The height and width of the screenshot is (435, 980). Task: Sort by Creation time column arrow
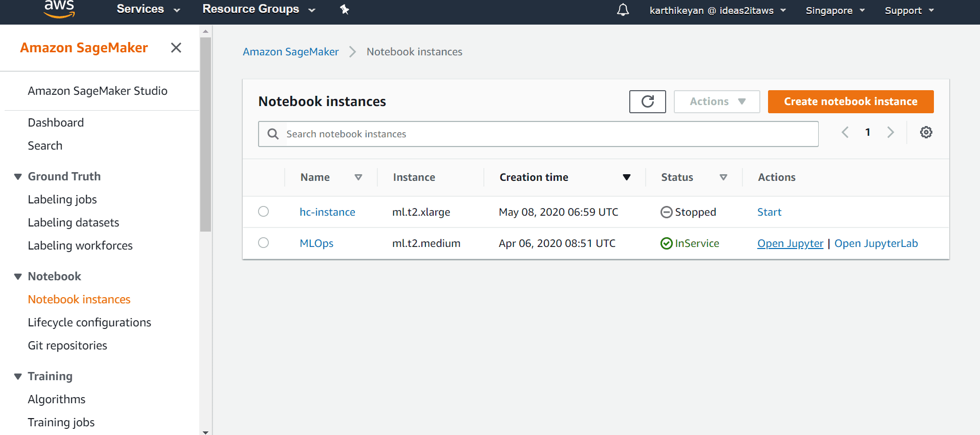pos(626,177)
